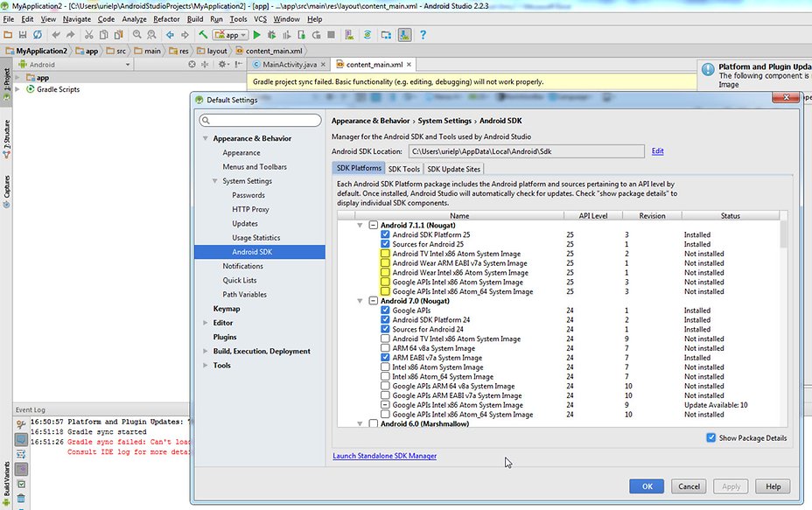Click the Make Project hammer icon
The height and width of the screenshot is (510, 812).
pyautogui.click(x=203, y=35)
